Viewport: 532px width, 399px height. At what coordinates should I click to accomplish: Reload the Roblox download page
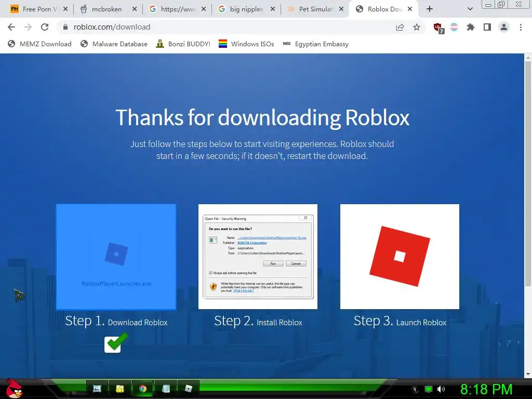[x=45, y=27]
